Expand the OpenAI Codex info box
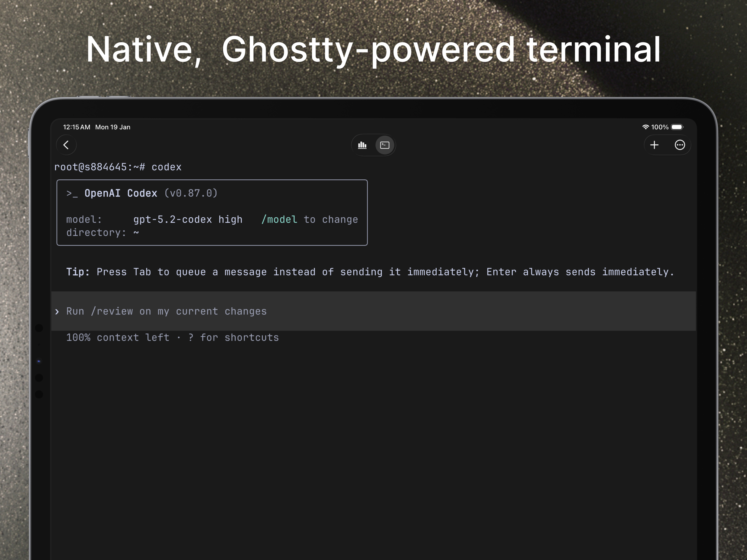 [212, 212]
